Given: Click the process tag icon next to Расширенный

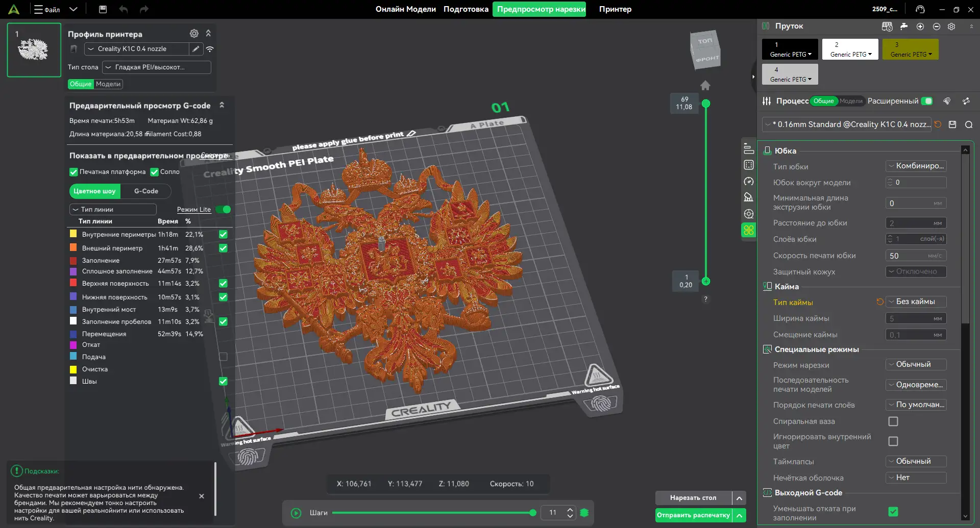Looking at the screenshot, I should (947, 101).
